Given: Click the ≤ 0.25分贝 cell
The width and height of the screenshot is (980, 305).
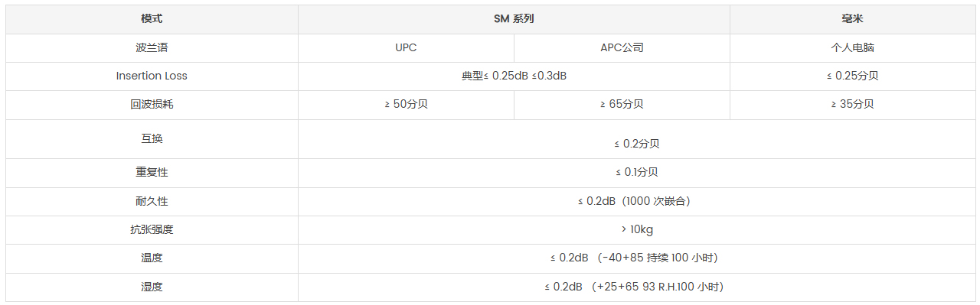Looking at the screenshot, I should (852, 76).
